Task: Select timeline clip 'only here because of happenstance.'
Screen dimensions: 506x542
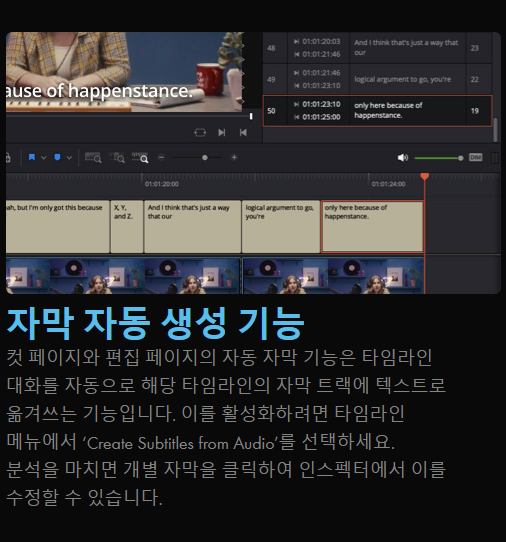Action: (x=372, y=227)
